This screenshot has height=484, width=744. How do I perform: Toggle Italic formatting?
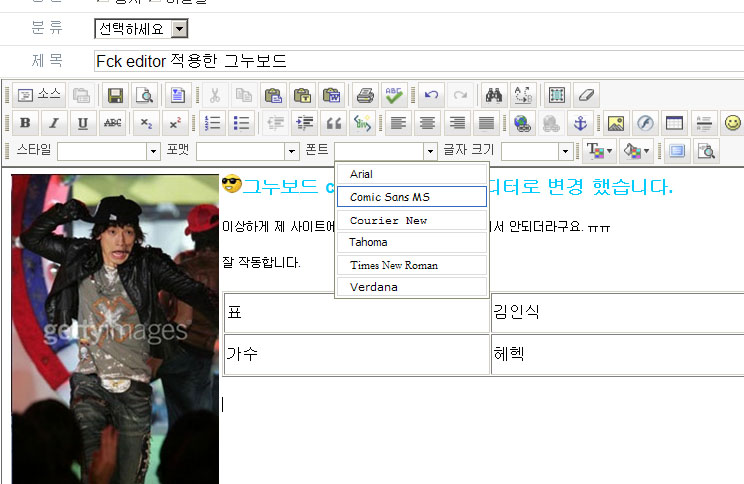54,123
